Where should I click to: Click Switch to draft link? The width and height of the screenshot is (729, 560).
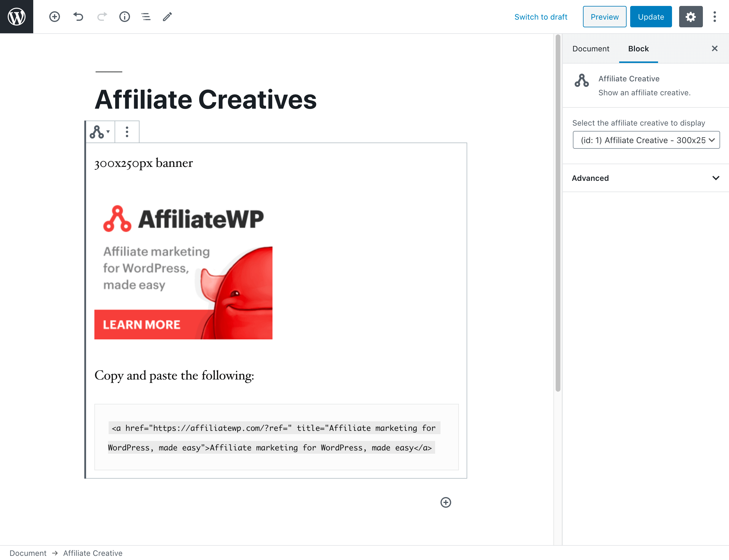coord(541,17)
